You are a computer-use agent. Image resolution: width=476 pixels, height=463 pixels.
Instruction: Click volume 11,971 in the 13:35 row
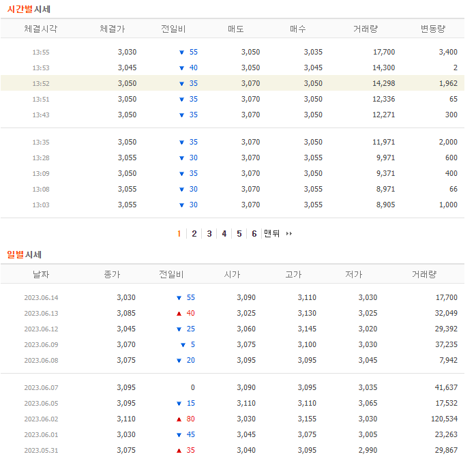tap(384, 142)
